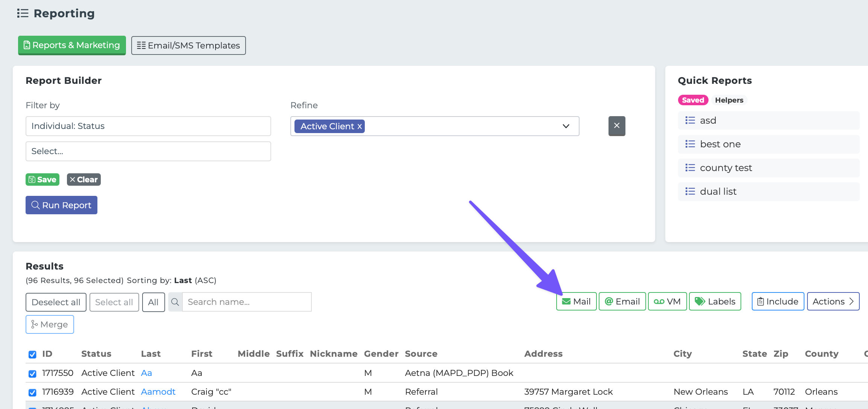Expand the Refine dropdown arrow
The height and width of the screenshot is (409, 868).
566,126
